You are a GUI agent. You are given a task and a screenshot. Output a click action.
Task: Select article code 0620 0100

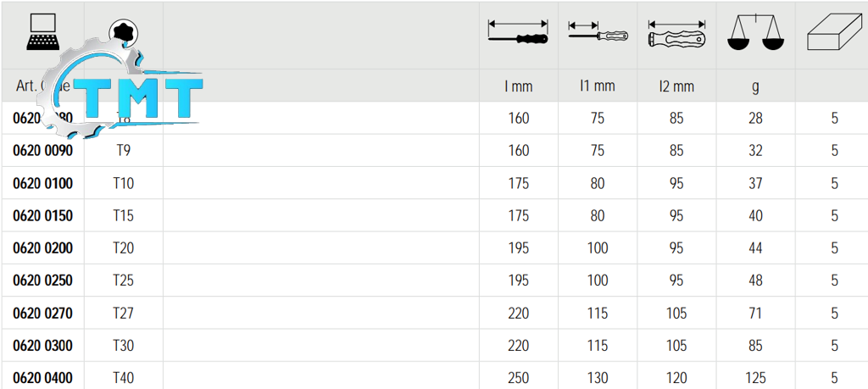[x=42, y=183]
